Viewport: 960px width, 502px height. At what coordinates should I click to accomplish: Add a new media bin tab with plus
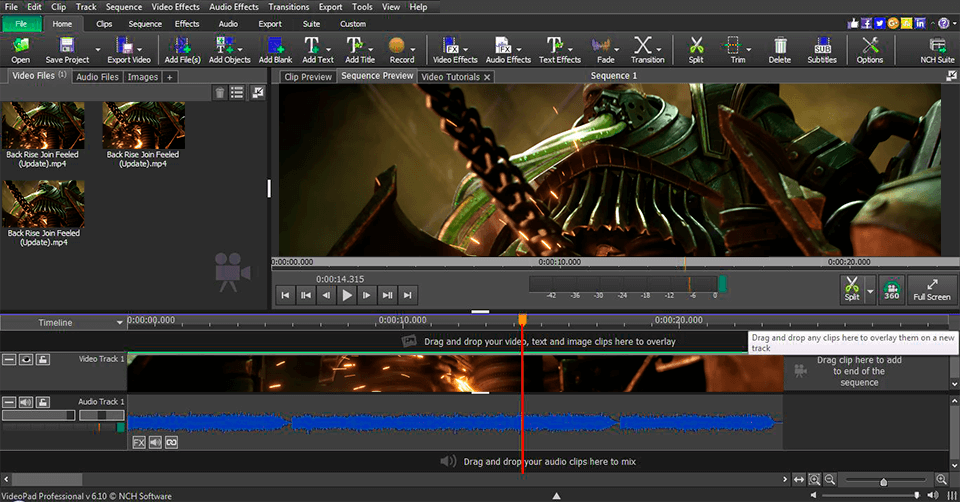point(170,77)
